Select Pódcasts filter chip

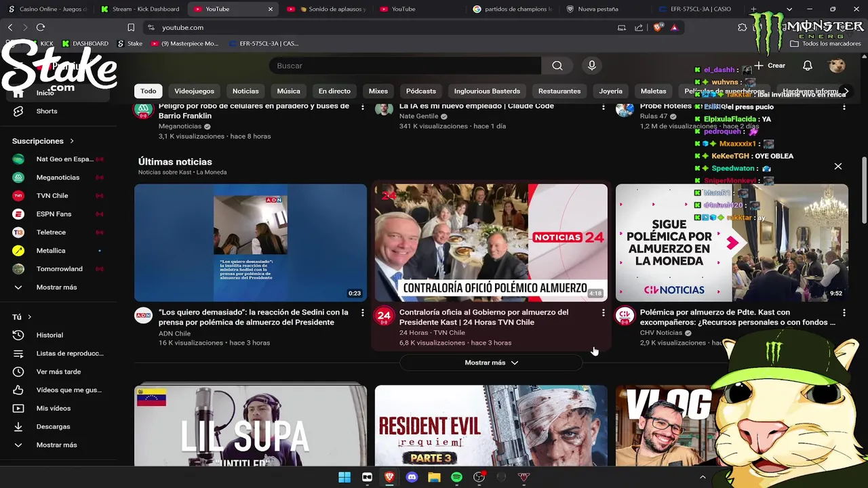click(421, 91)
